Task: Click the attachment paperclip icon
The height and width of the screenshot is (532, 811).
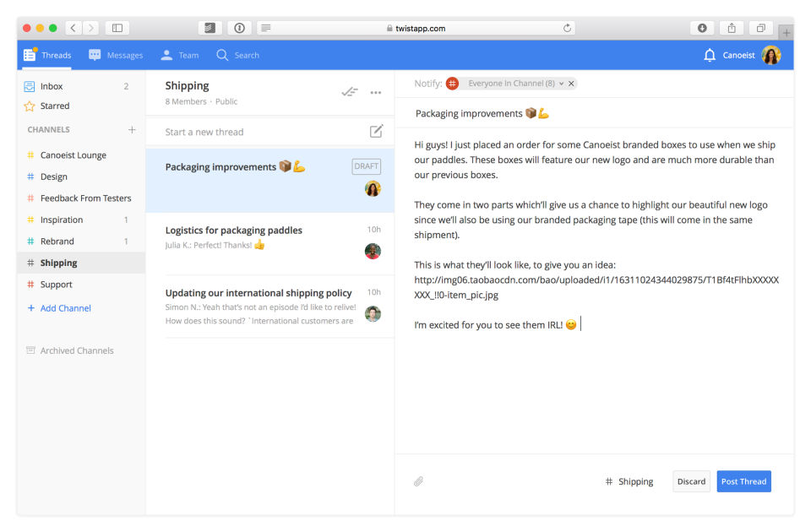Action: pyautogui.click(x=418, y=481)
